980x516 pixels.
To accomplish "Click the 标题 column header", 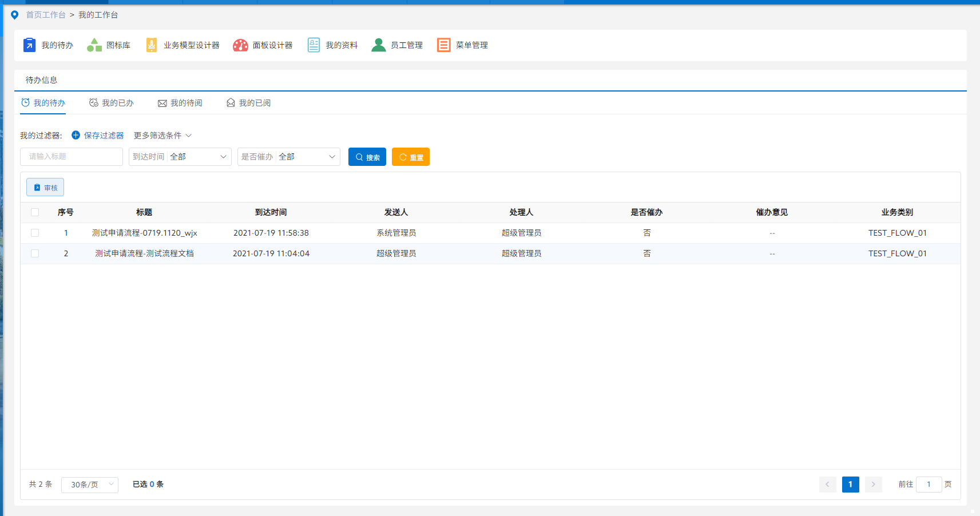I will (x=144, y=212).
